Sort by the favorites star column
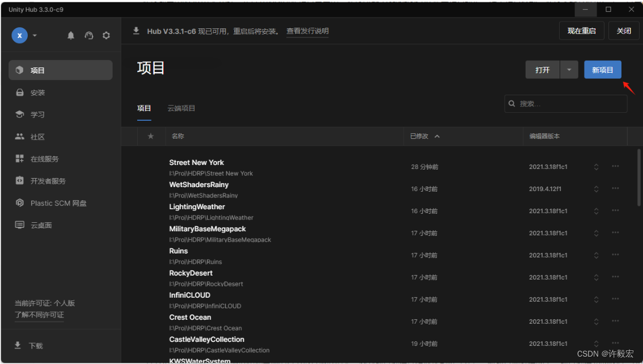The height and width of the screenshot is (364, 643). point(151,136)
